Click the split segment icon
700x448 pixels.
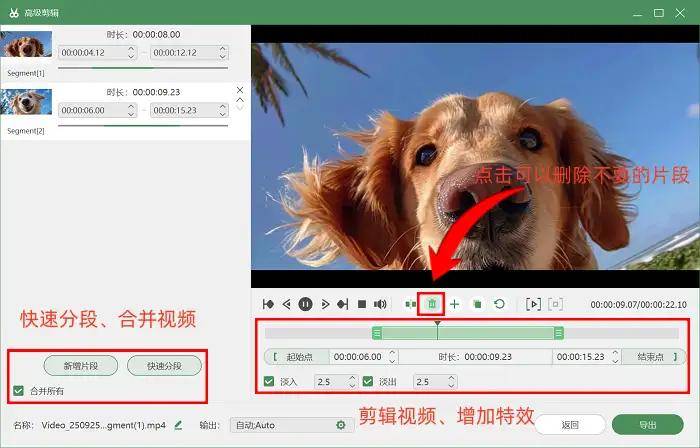coord(410,303)
